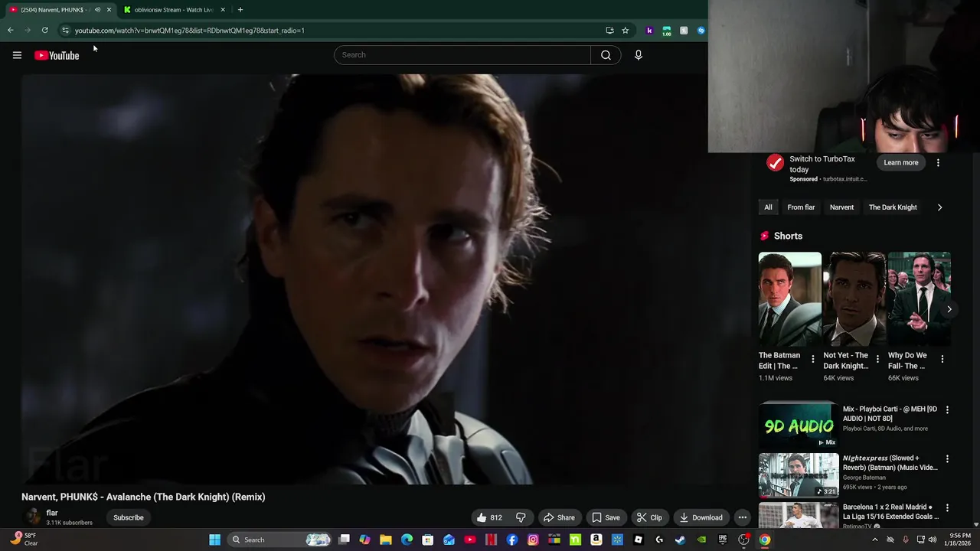Open Instagram from taskbar
The height and width of the screenshot is (551, 980).
[533, 540]
